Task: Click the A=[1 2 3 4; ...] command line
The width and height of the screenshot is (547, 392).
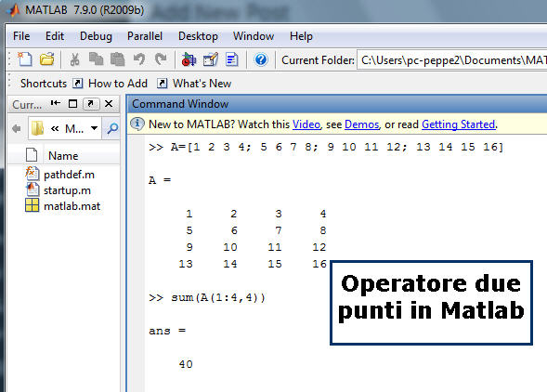Action: pos(337,147)
